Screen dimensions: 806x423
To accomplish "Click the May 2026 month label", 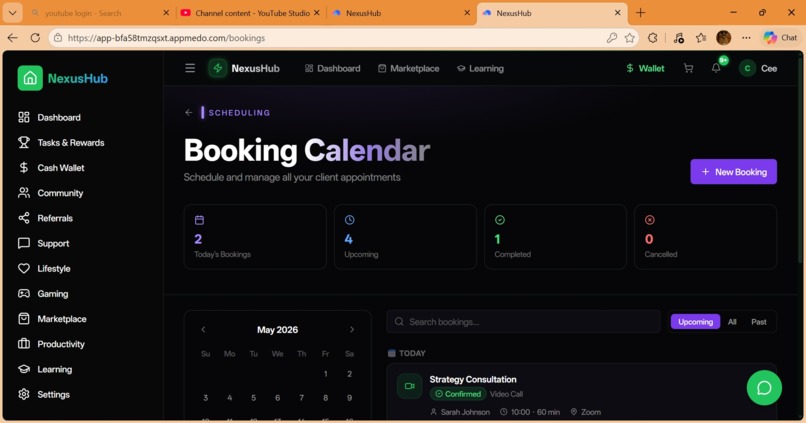I will (277, 329).
